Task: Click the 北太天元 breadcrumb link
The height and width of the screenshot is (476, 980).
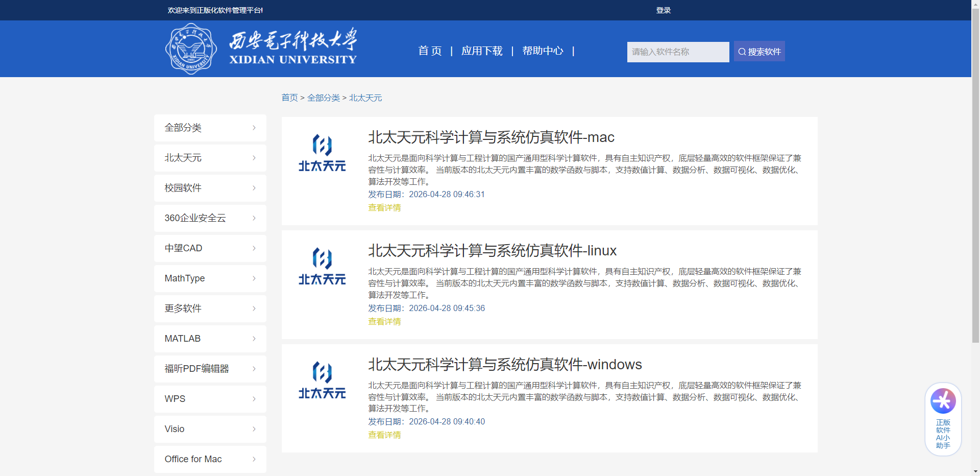Action: [x=365, y=98]
